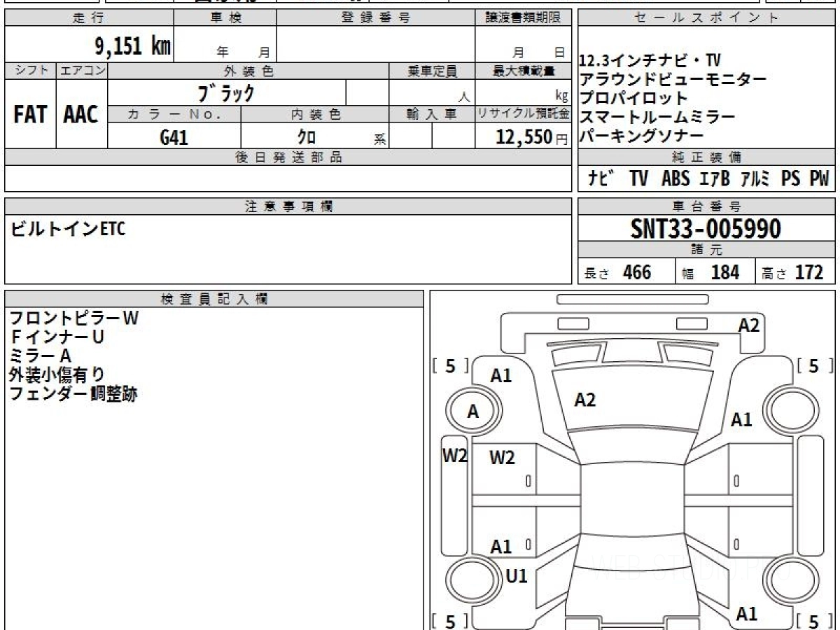The image size is (840, 630).
Task: Click the AAC air conditioner value
Action: [81, 115]
